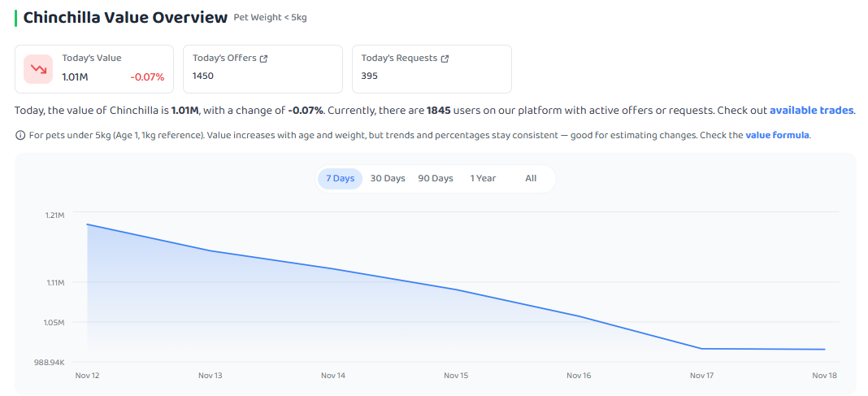868x396 pixels.
Task: Select the 7 Days range tab
Action: tap(340, 178)
